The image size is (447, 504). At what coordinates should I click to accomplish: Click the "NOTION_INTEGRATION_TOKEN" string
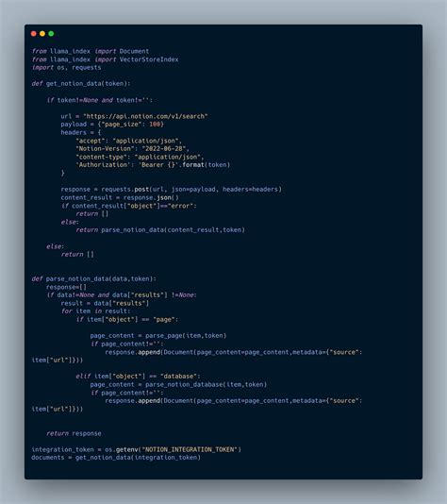(190, 449)
